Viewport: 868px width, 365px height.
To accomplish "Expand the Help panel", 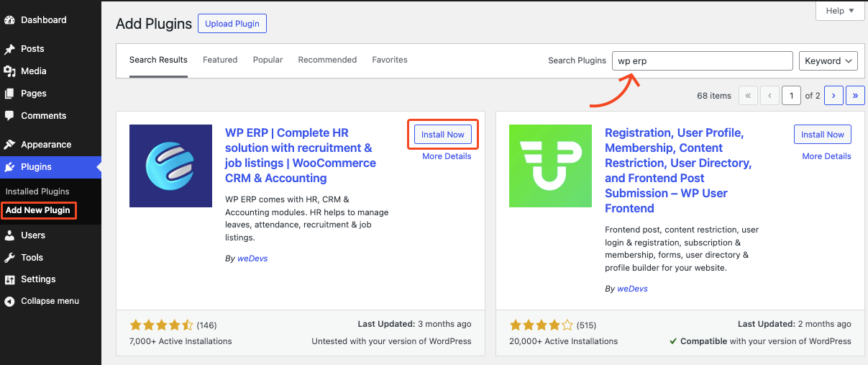I will pos(840,11).
